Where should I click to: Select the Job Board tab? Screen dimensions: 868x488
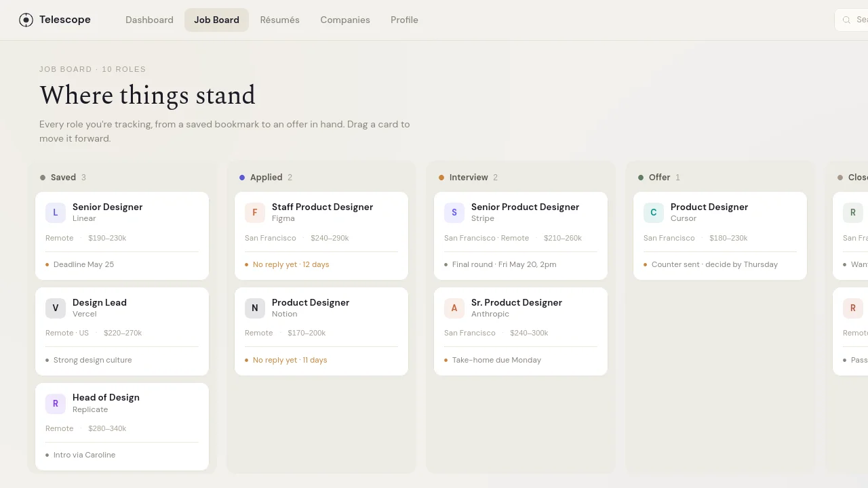point(216,20)
